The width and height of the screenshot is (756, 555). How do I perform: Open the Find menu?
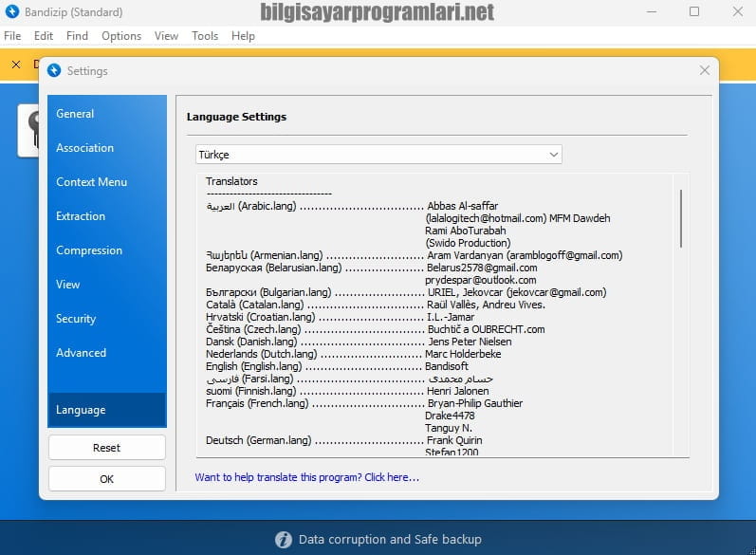[77, 36]
